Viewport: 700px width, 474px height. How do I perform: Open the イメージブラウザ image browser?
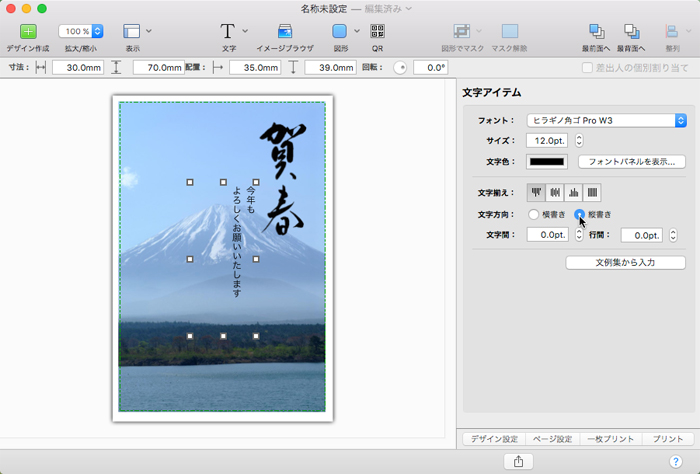pos(285,32)
